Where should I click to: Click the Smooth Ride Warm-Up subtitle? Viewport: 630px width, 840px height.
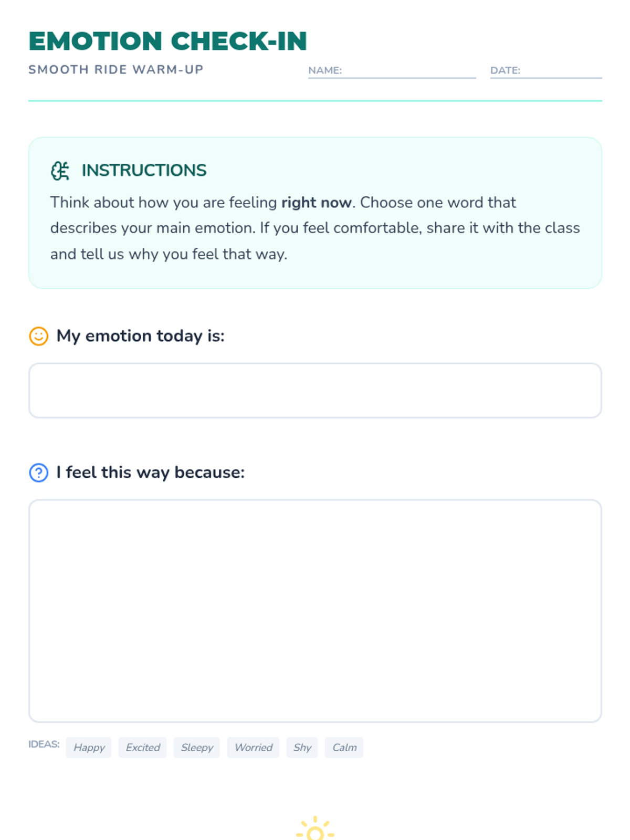click(115, 70)
